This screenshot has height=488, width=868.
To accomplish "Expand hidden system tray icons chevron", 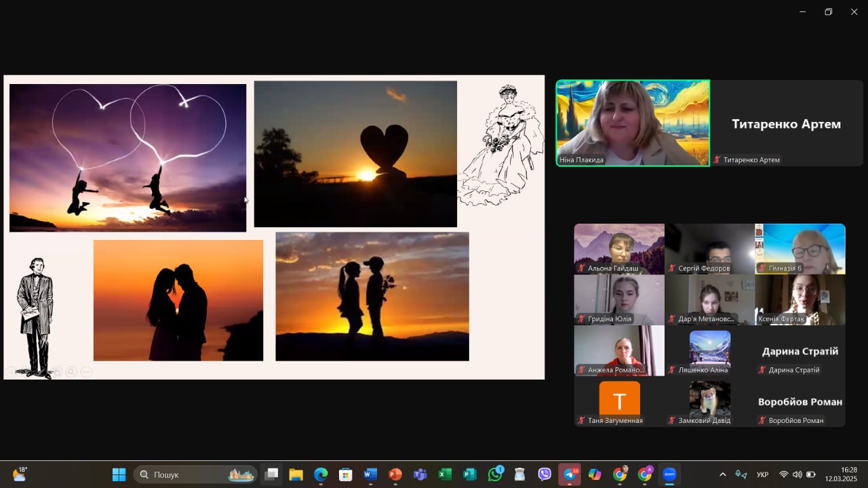I will click(722, 474).
